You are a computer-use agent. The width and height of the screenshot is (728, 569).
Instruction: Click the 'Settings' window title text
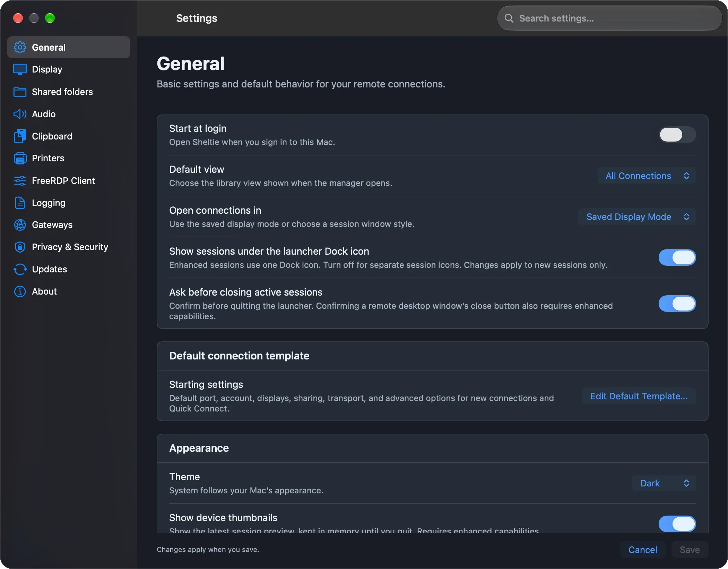point(197,18)
